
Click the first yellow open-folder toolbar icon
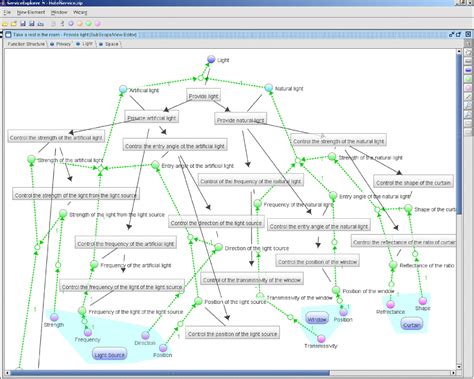pos(5,24)
